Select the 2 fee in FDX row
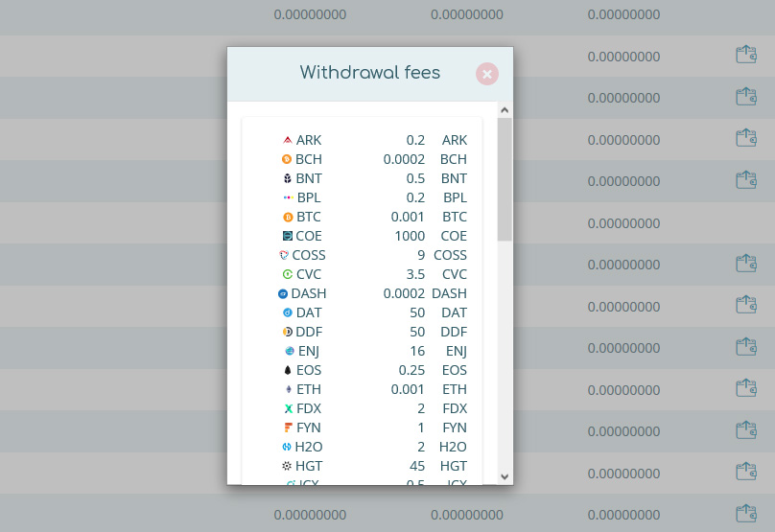 421,408
